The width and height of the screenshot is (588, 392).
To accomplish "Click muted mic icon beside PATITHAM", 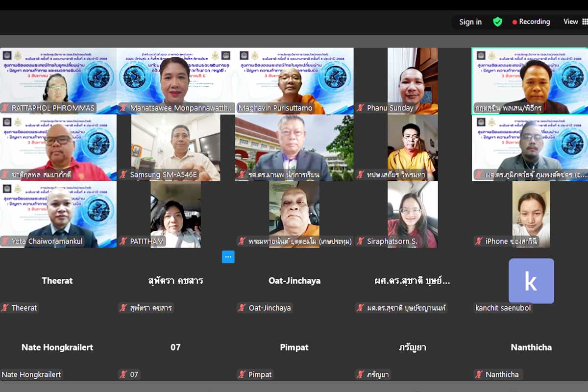I will pos(124,241).
